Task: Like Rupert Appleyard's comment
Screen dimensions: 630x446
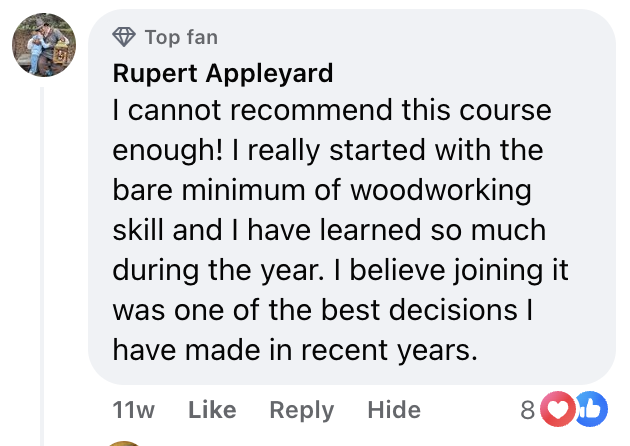Action: (212, 410)
